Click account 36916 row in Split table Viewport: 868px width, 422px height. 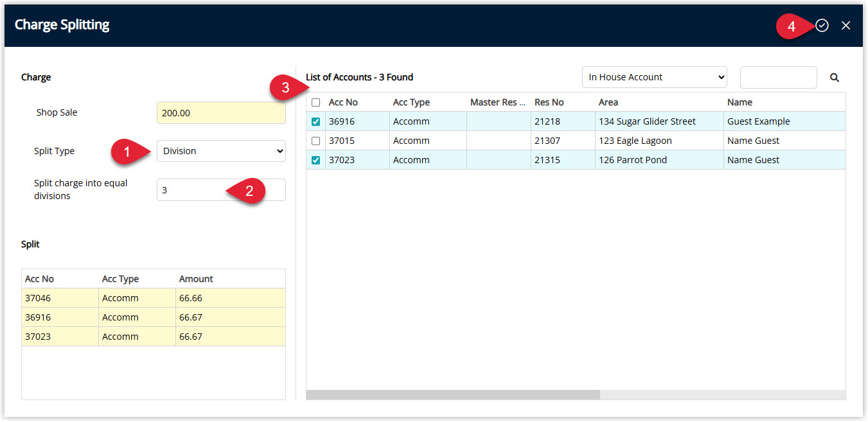point(154,317)
